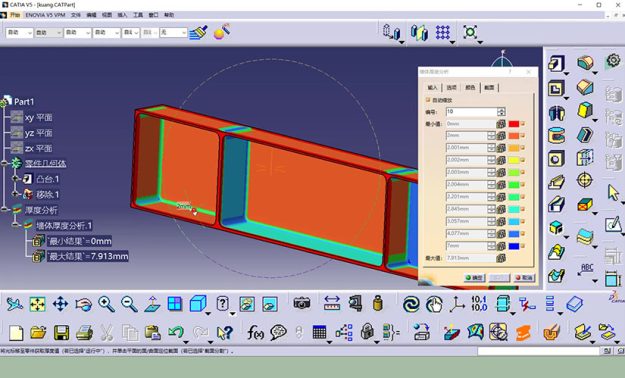Click the formula button next to 7.913mm maximum
The image size is (625, 378).
coord(501,258)
